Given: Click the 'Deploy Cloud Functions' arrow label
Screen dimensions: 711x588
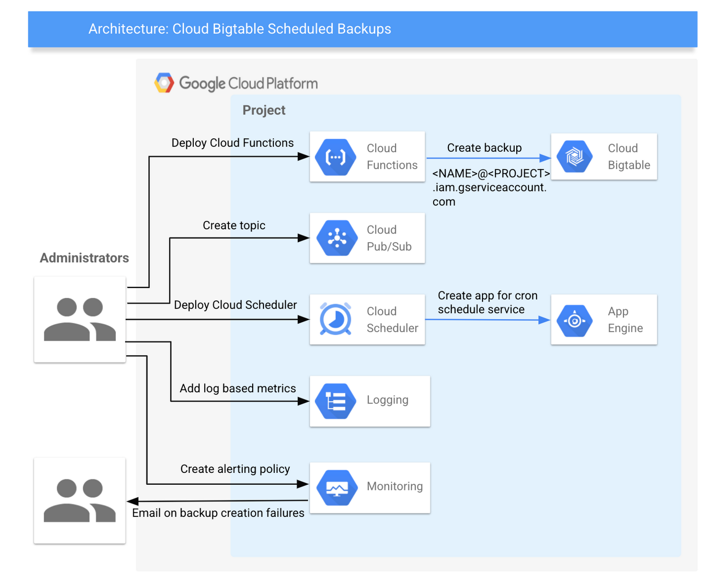Looking at the screenshot, I should point(233,143).
